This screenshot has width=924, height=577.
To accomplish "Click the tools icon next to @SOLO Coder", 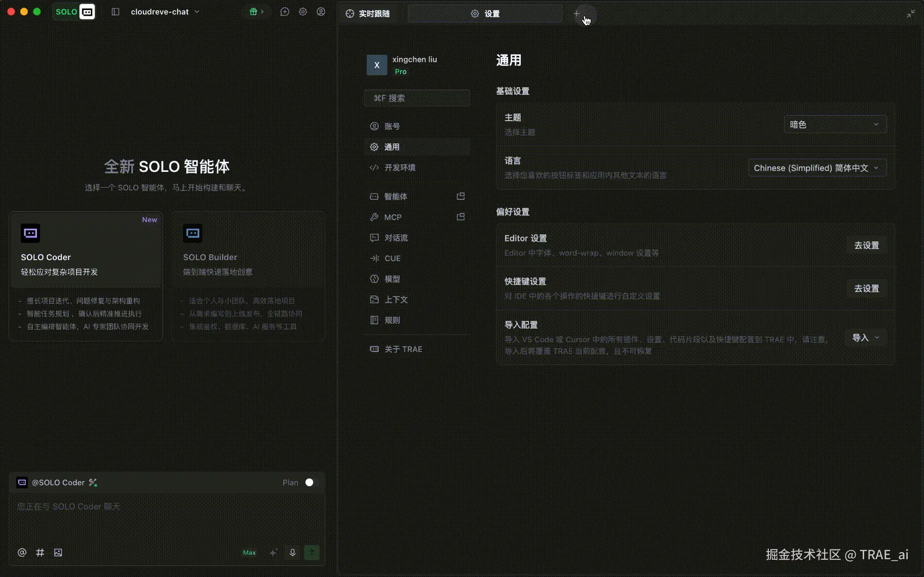I will pos(93,483).
